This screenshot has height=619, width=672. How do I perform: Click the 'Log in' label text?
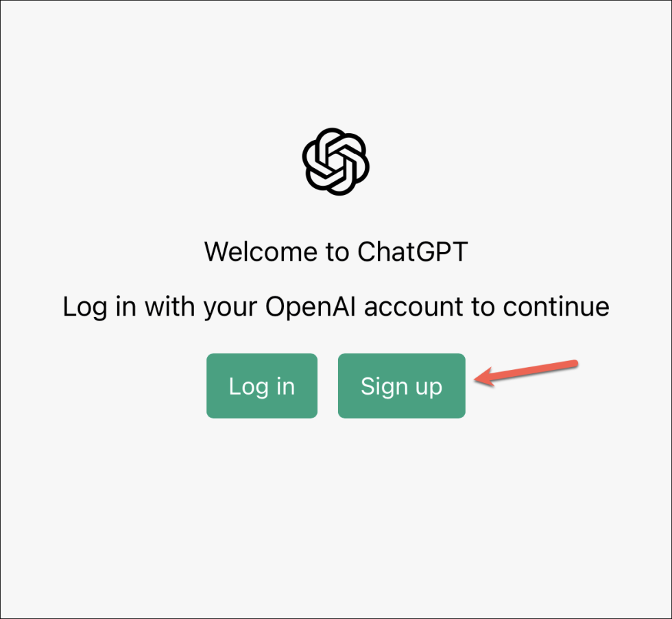tap(262, 386)
